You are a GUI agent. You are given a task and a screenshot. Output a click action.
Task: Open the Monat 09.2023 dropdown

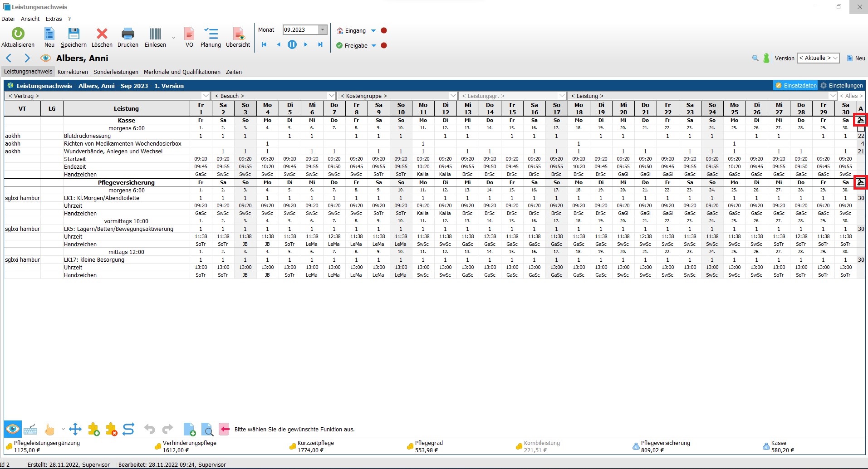pyautogui.click(x=323, y=30)
